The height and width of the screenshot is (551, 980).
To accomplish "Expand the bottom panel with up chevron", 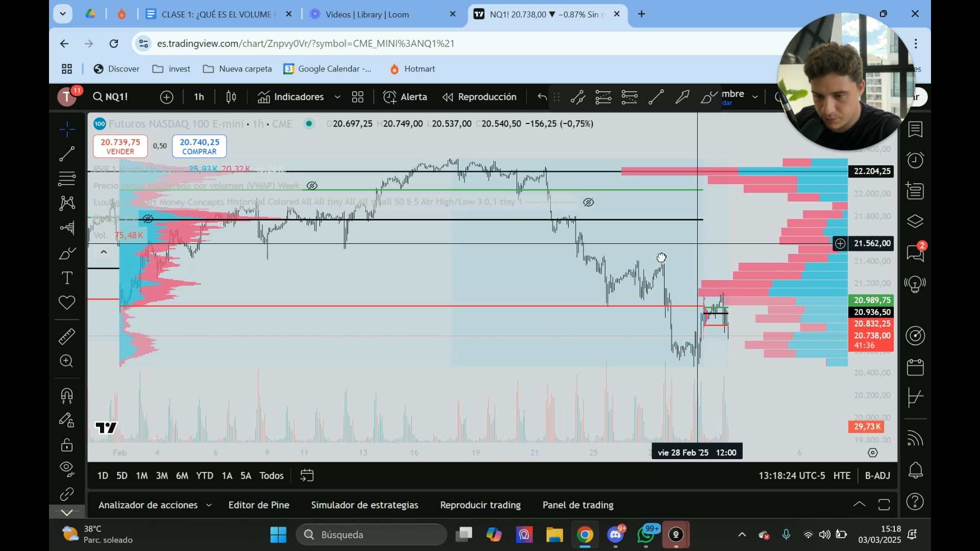I will pos(860,505).
